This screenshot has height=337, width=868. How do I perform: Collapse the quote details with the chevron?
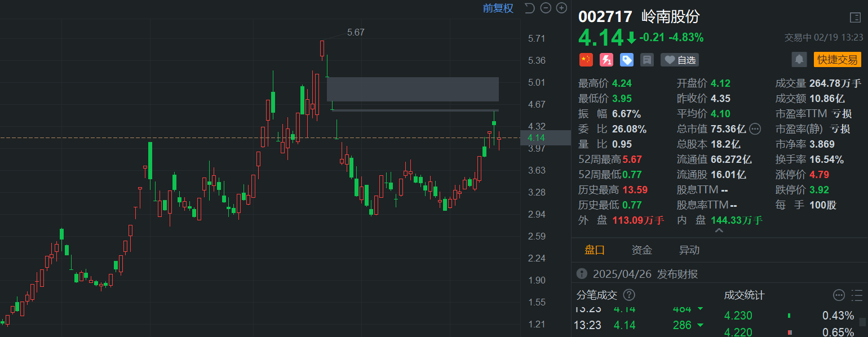719,230
